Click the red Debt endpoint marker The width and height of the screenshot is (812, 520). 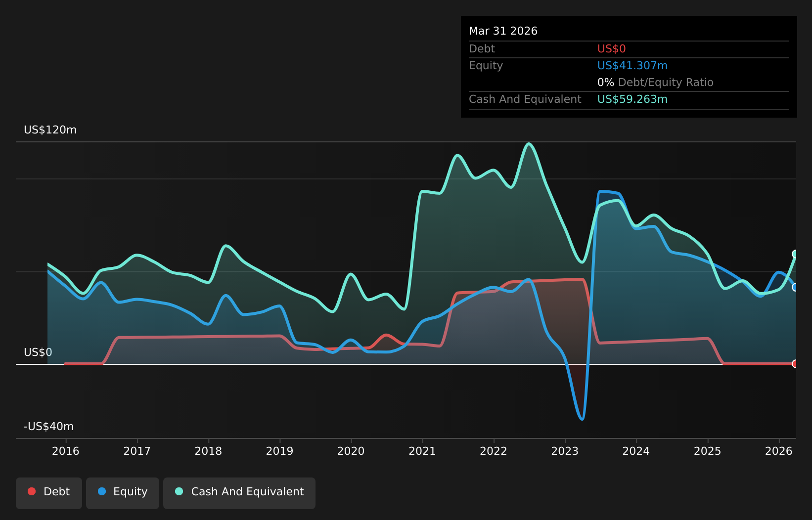pos(795,364)
